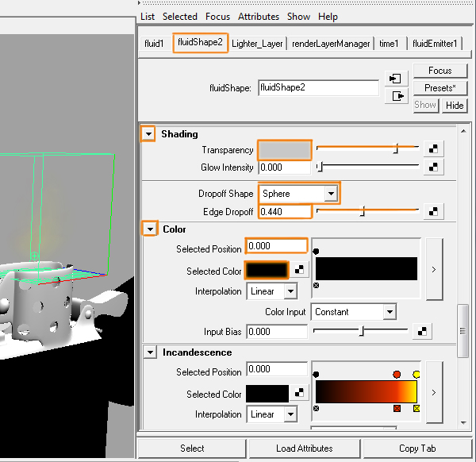Open the Help menu
This screenshot has width=476, height=462.
328,17
